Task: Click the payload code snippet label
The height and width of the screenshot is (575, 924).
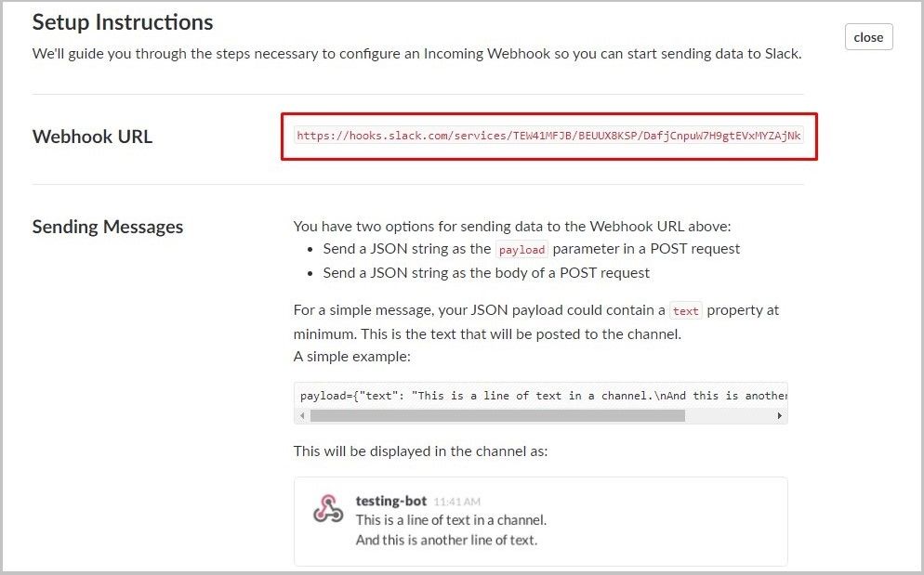Action: [521, 250]
